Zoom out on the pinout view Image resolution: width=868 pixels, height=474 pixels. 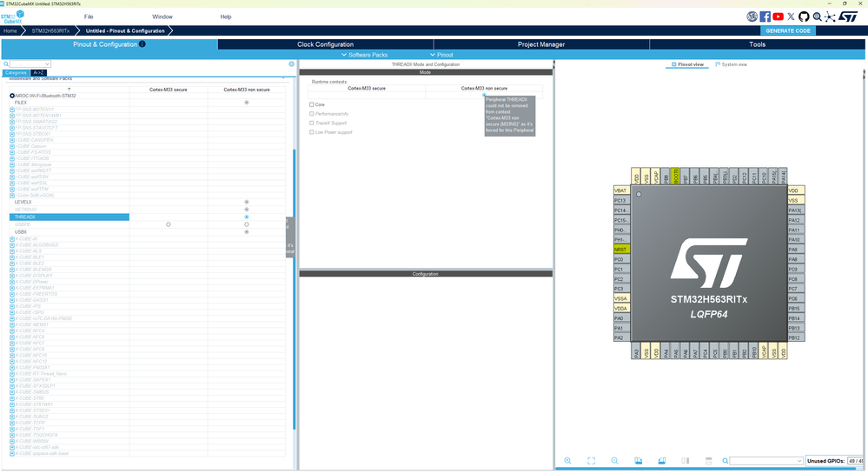click(x=614, y=461)
